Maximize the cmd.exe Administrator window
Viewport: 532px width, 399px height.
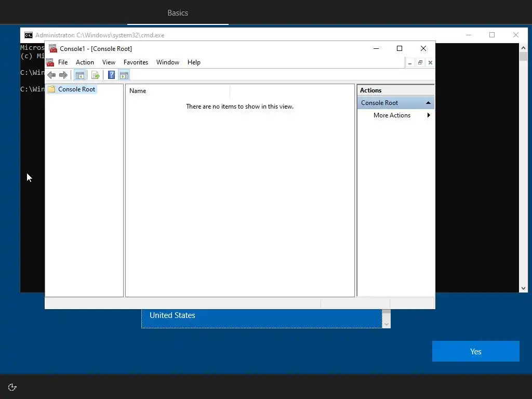pos(492,35)
